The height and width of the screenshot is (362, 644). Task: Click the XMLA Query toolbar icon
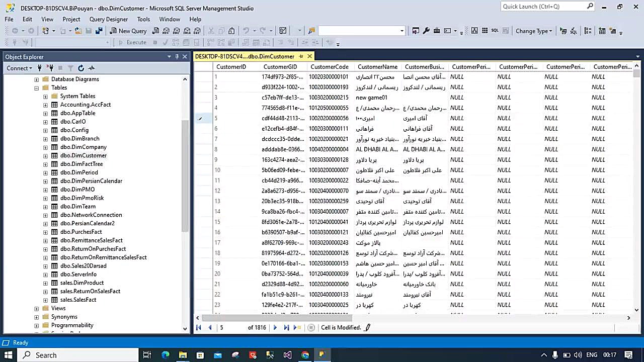point(187,31)
